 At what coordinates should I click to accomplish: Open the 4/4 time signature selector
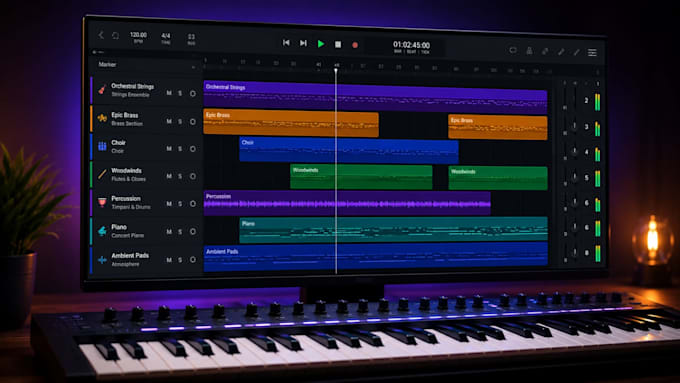point(166,38)
